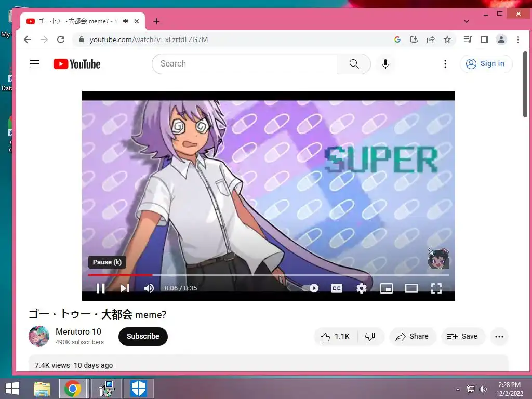Switch to Chrome in the taskbar

coord(73,389)
